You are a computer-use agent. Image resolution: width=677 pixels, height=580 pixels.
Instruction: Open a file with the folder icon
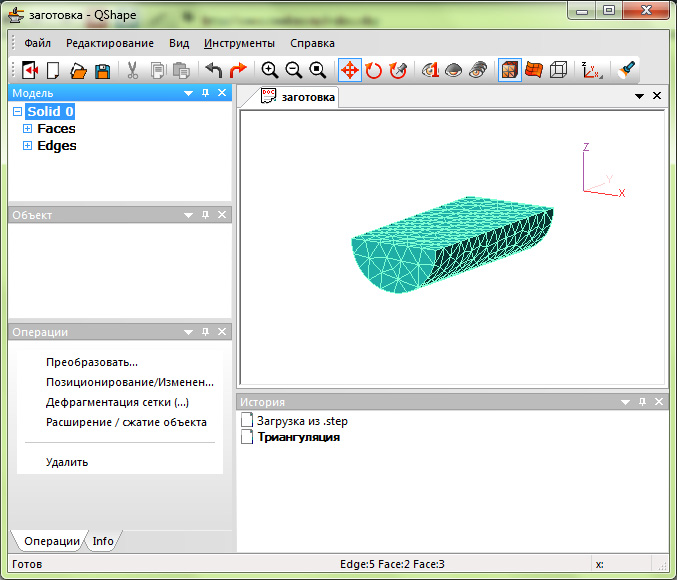tap(78, 70)
